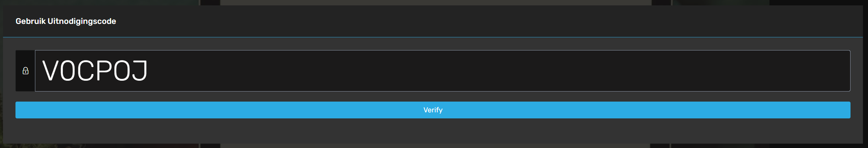868x148 pixels.
Task: Click the 'Gebruik Uitnodigingscode' dialog title
Action: pyautogui.click(x=66, y=21)
